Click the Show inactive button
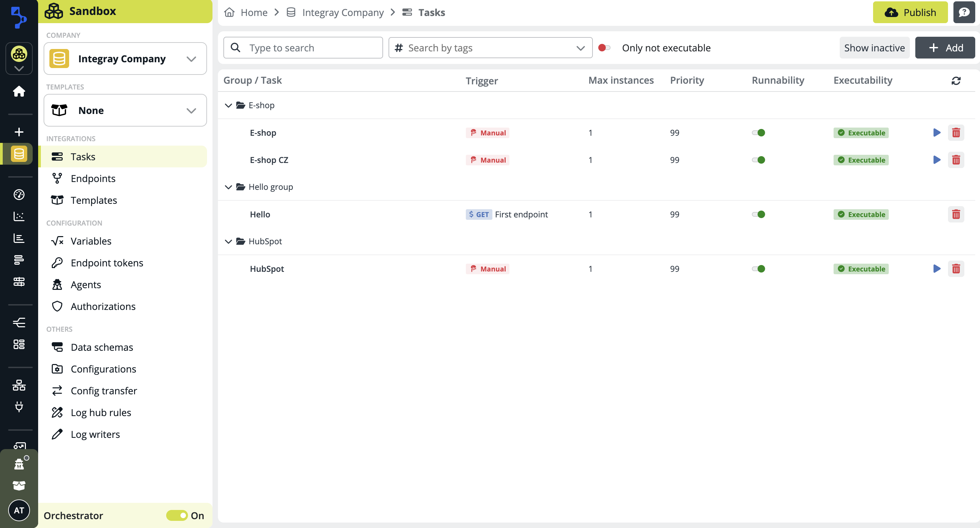 tap(874, 48)
